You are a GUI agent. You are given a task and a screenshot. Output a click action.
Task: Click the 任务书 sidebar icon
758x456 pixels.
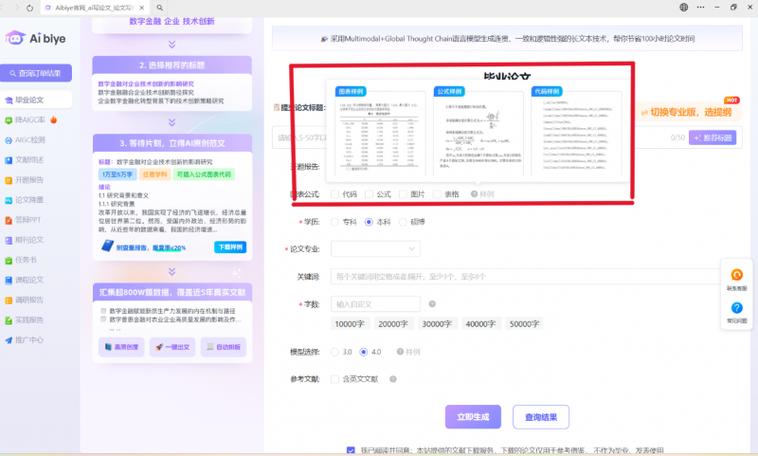[8, 260]
